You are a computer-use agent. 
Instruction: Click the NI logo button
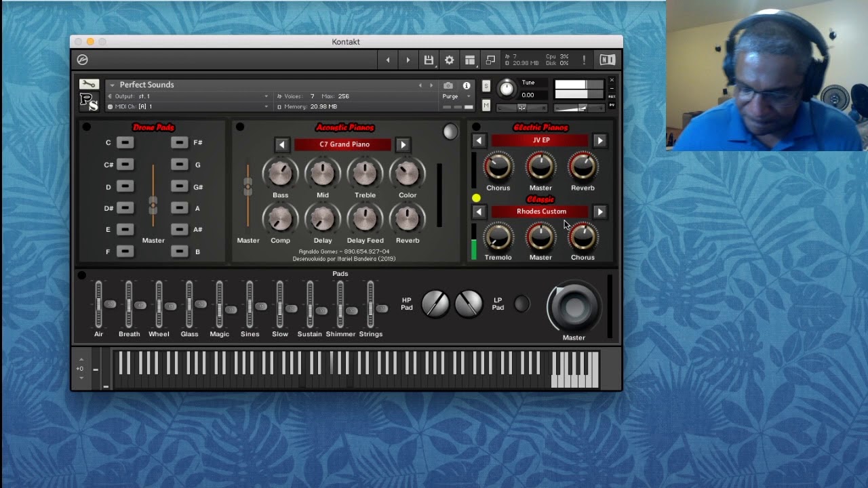(x=608, y=60)
